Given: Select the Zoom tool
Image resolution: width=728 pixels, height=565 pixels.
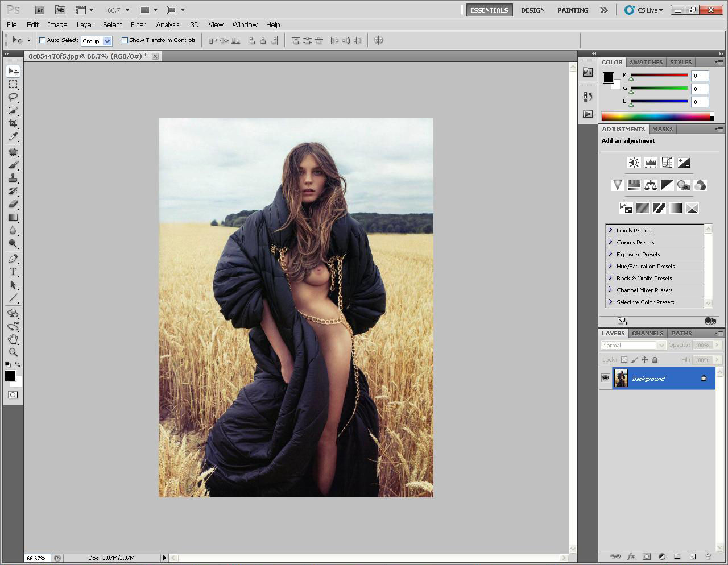Looking at the screenshot, I should 13,352.
